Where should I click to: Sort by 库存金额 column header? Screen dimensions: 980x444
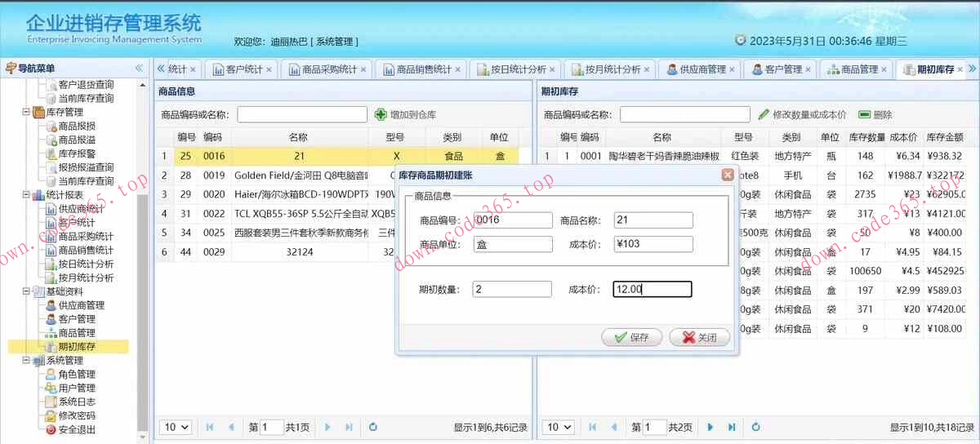[945, 137]
